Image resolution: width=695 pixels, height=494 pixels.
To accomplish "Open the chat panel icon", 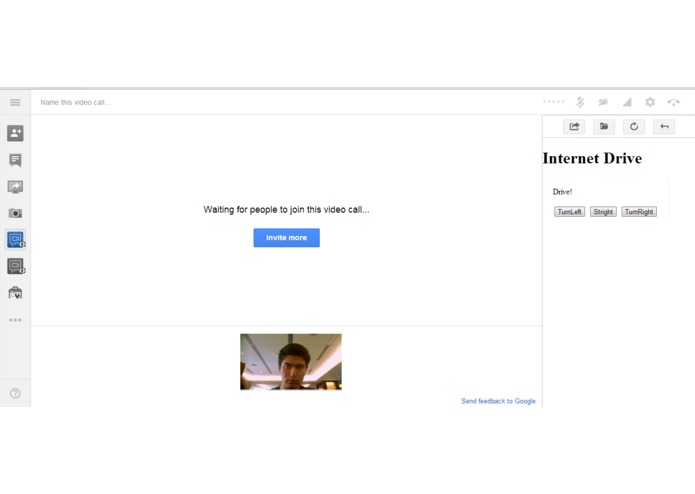I will pos(15,160).
